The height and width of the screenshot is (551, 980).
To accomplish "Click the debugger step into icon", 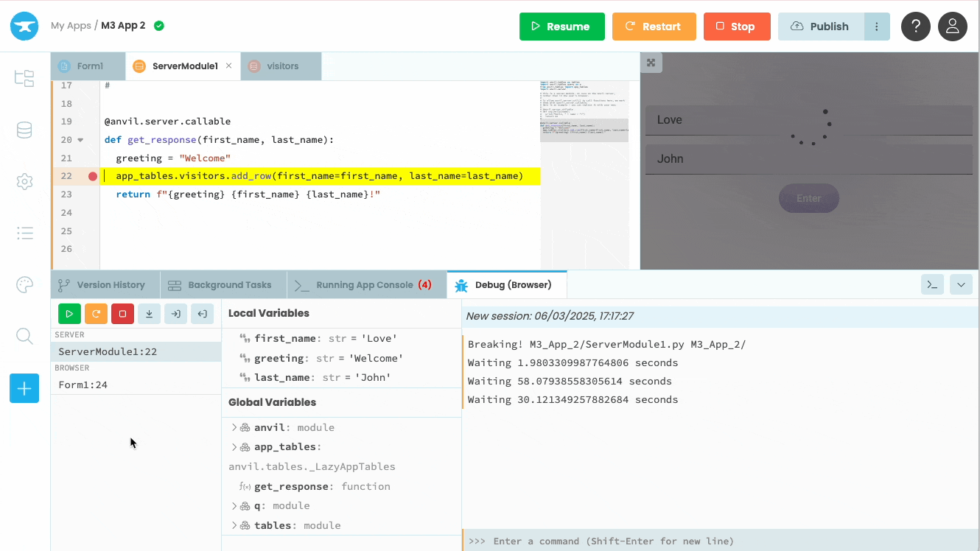I will [175, 314].
